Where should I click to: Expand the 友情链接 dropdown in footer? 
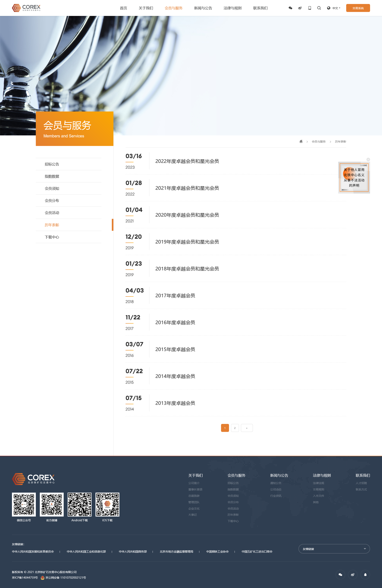pos(334,549)
